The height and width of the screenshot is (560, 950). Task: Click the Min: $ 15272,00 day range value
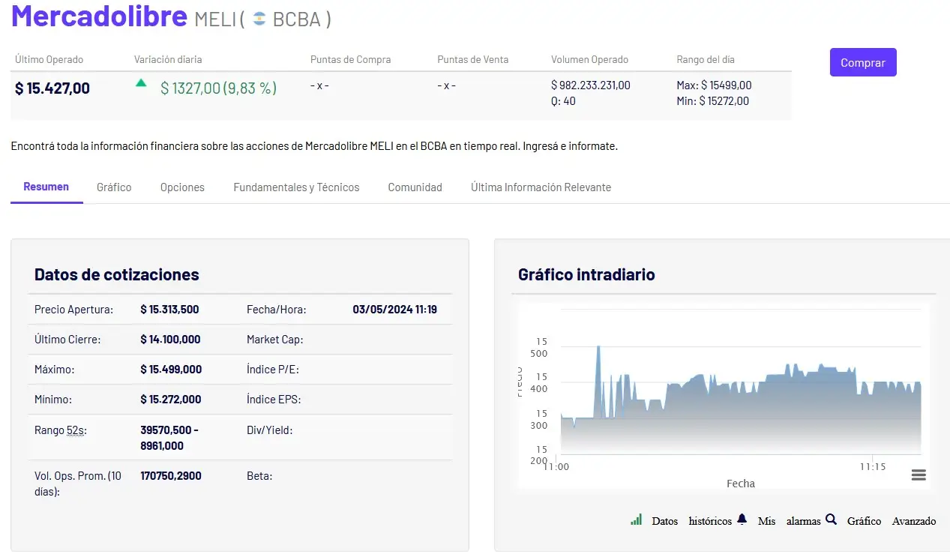point(712,100)
